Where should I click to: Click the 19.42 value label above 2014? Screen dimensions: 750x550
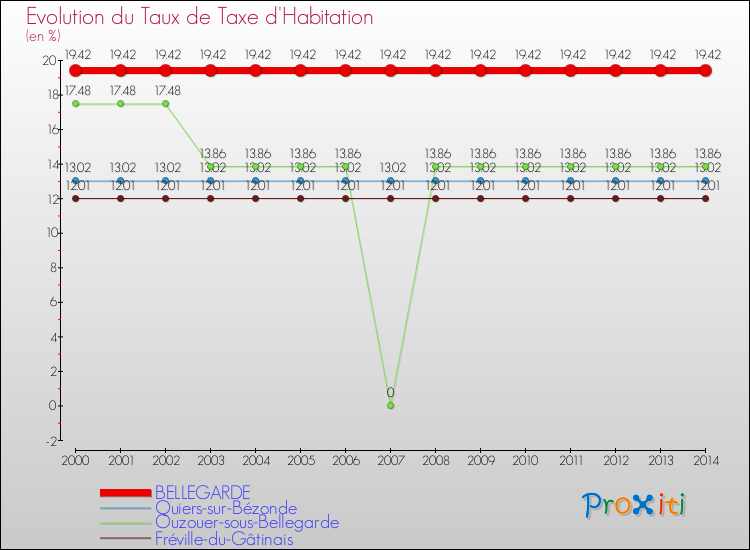tap(707, 55)
